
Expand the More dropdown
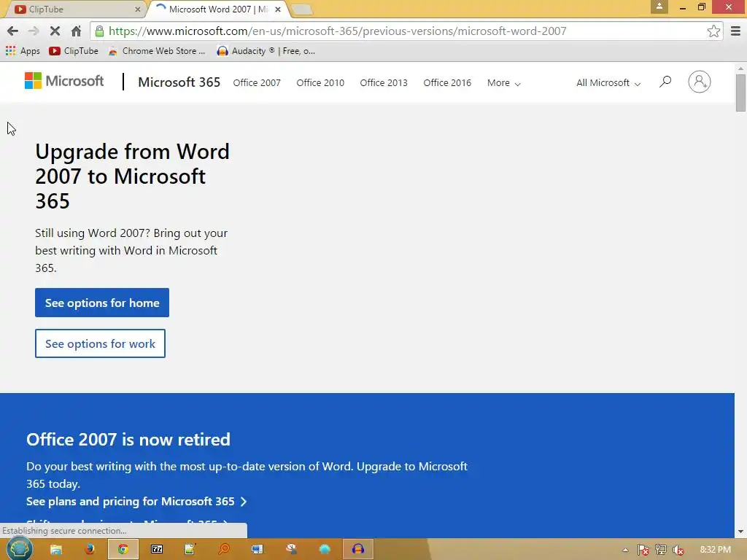[503, 83]
